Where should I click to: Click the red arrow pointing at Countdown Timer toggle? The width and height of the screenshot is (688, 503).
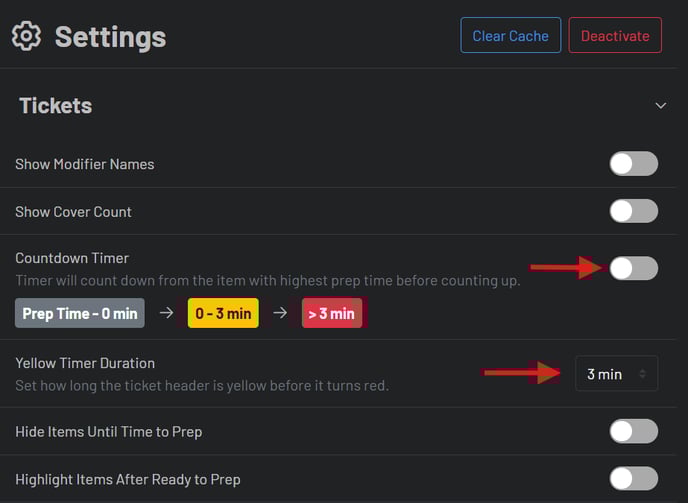(x=565, y=267)
